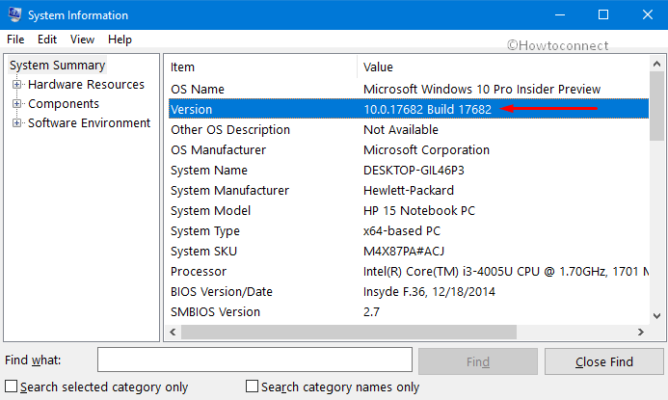668x400 pixels.
Task: Select Components tree item
Action: 63,104
